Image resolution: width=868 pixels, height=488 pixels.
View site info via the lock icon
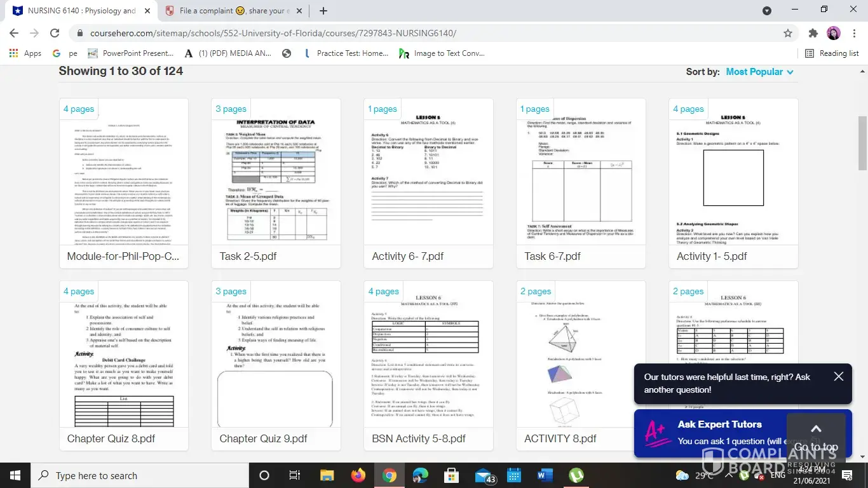pyautogui.click(x=80, y=33)
